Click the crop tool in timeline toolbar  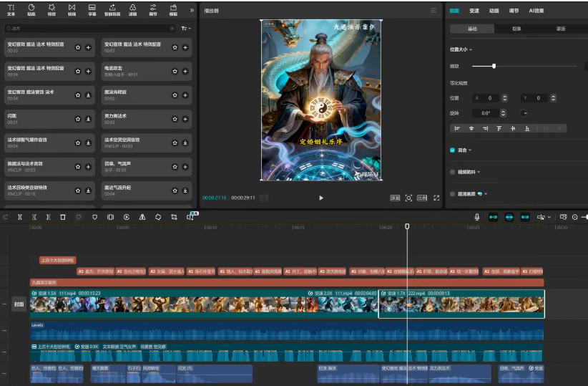coord(174,217)
